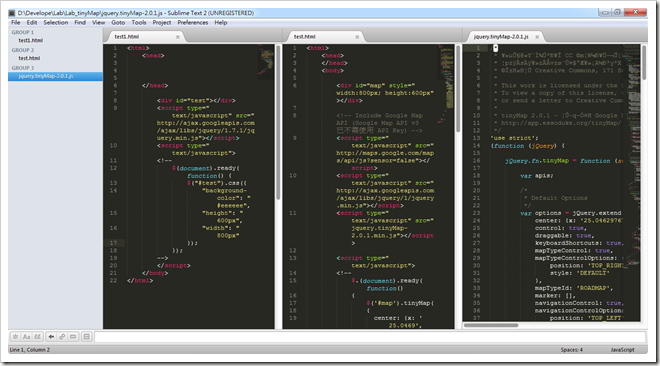Close the Sublime Text window
The width and height of the screenshot is (660, 366).
(636, 12)
